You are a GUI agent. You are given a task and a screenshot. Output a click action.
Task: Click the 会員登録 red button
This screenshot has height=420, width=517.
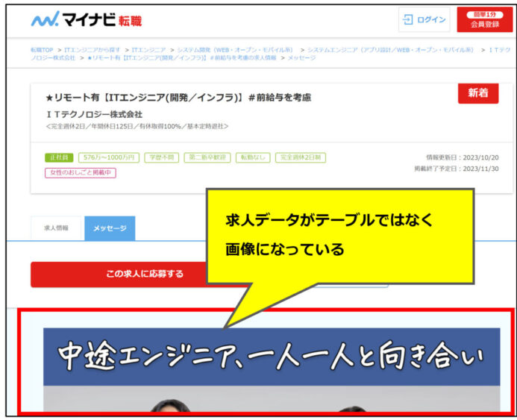[x=485, y=19]
